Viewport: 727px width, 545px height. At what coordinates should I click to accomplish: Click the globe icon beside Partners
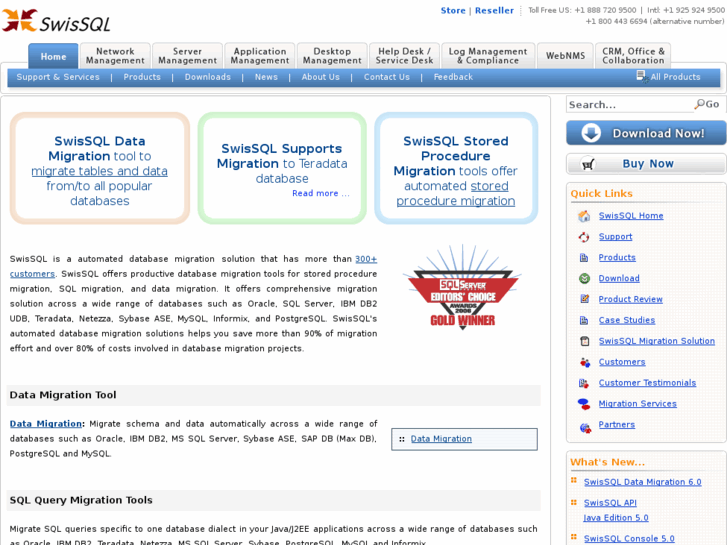coord(585,427)
